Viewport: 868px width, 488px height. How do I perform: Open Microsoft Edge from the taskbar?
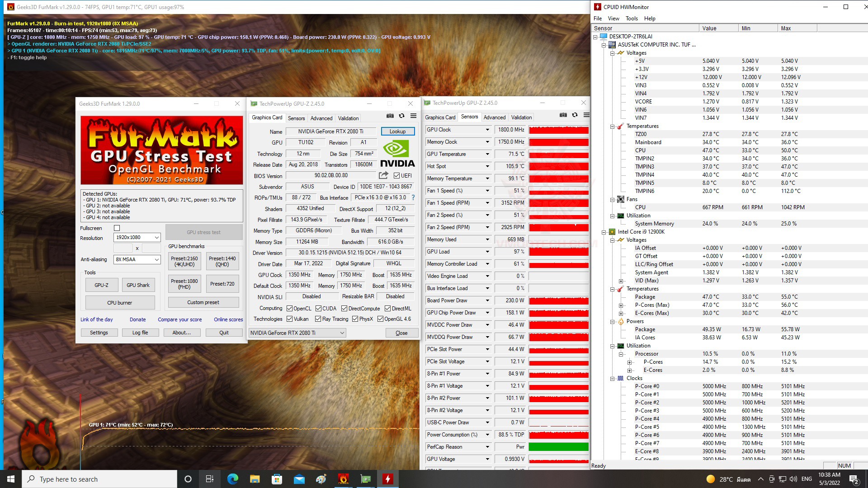click(x=232, y=479)
